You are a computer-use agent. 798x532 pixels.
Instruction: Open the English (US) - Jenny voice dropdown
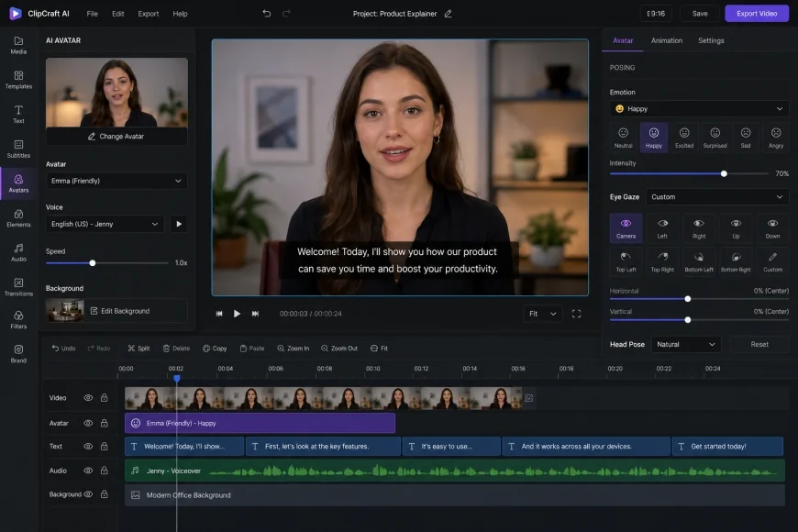[105, 224]
